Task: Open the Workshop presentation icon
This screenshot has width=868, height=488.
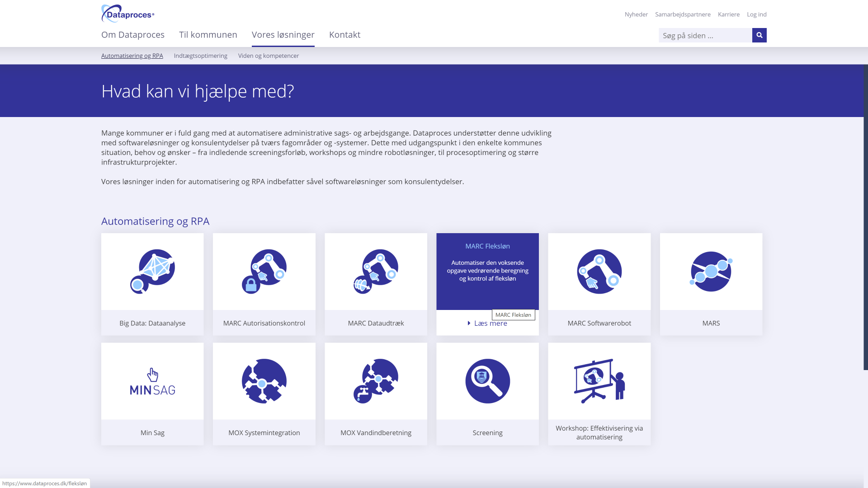Action: (599, 381)
